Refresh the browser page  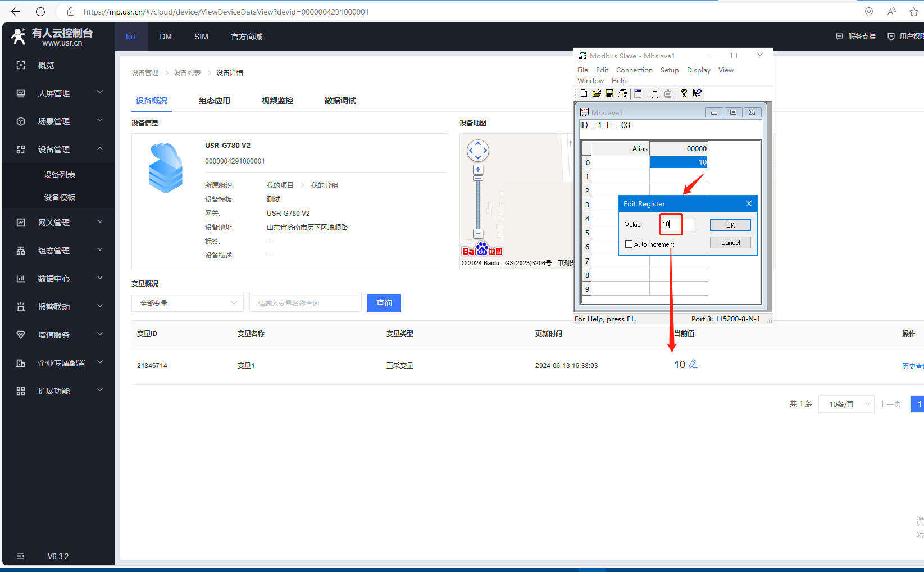click(x=40, y=12)
